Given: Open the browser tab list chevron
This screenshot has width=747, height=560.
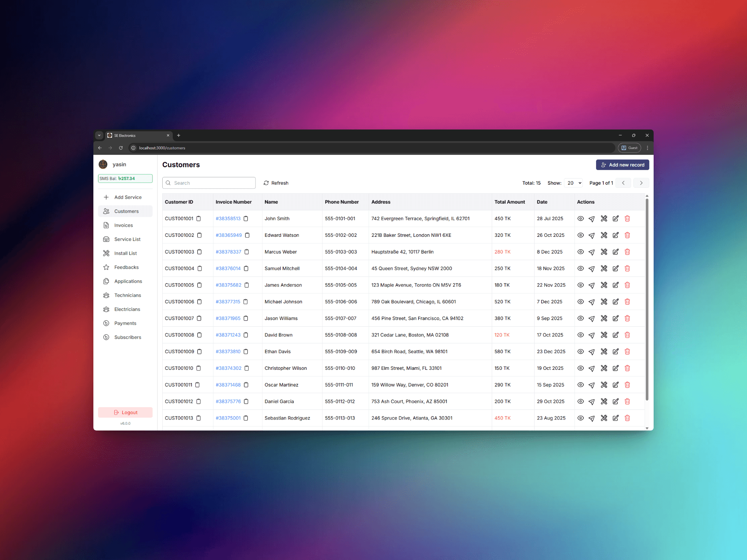Looking at the screenshot, I should coord(99,135).
